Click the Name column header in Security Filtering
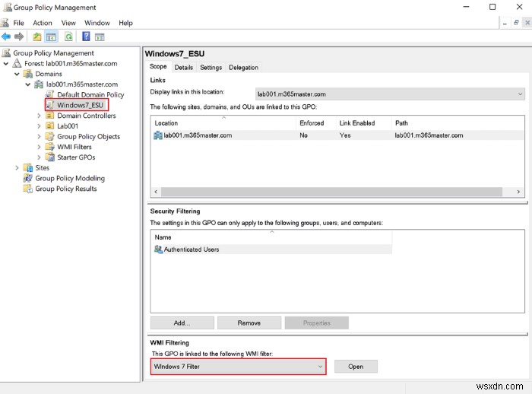The image size is (532, 394). (271, 237)
